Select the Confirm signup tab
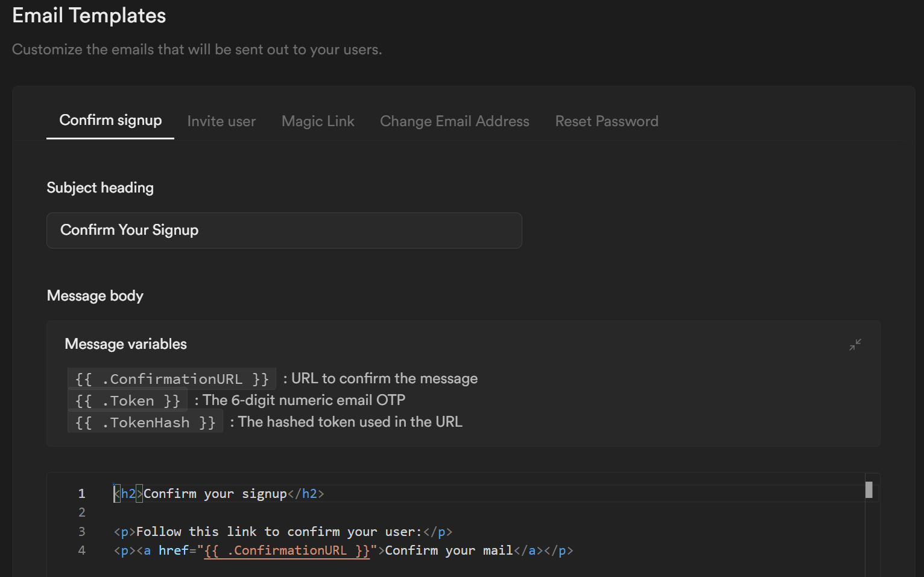This screenshot has width=924, height=577. point(110,120)
